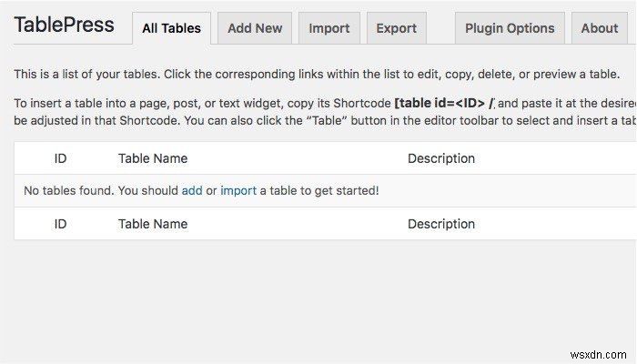This screenshot has height=364, width=637.
Task: Sort by ID in the top header row
Action: [x=60, y=158]
